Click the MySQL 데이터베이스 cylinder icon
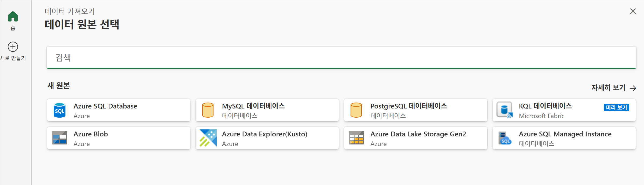This screenshot has width=644, height=185. [x=208, y=110]
